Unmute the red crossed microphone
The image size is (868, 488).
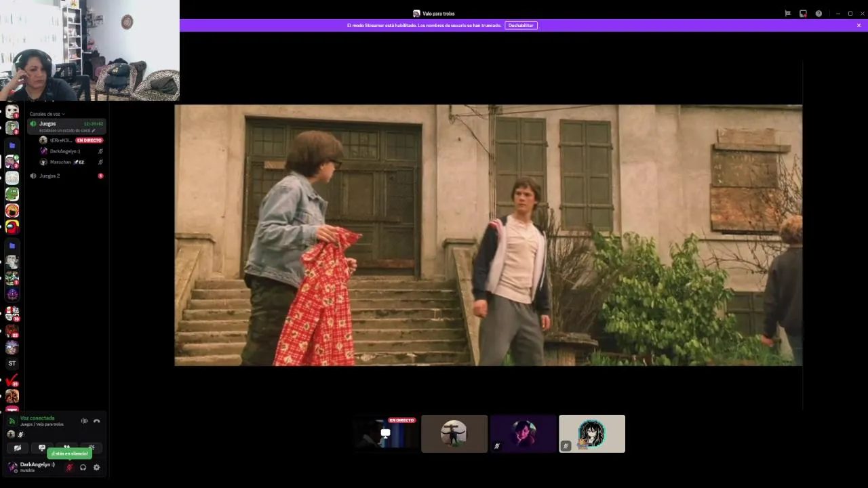(x=69, y=467)
